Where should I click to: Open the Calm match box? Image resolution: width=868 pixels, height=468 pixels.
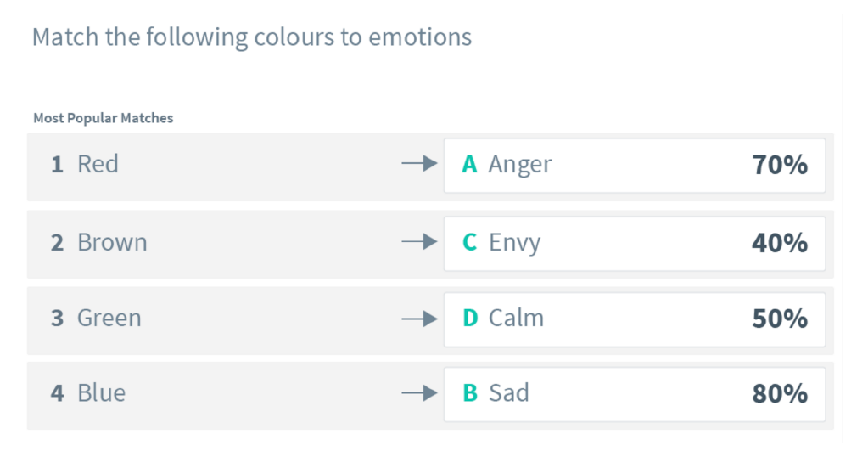(635, 319)
